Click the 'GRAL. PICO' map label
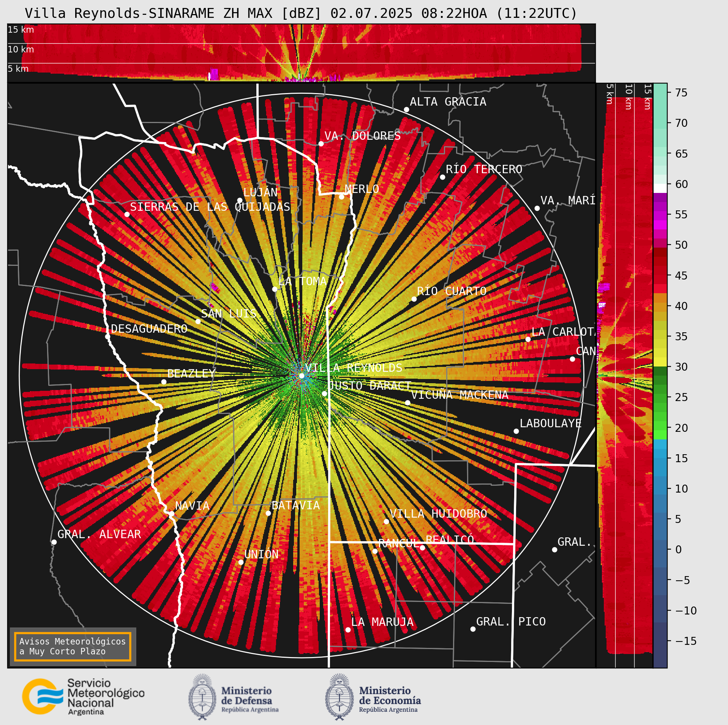This screenshot has height=725, width=728. [x=511, y=622]
